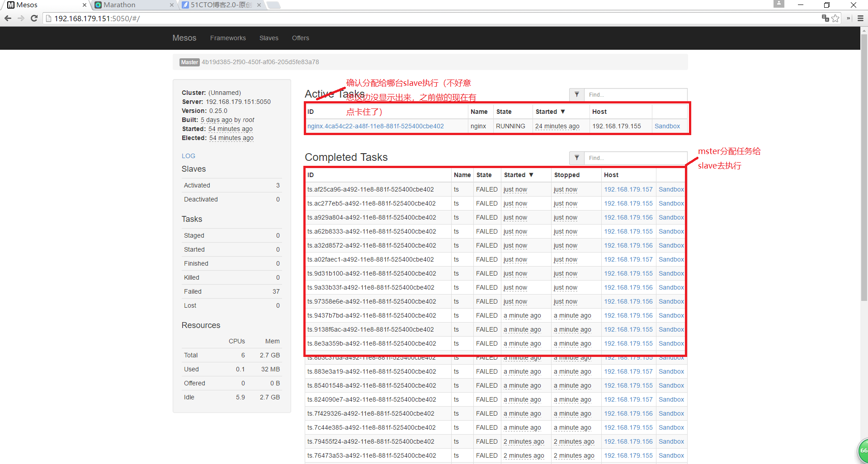Click the Active Tasks Find field
This screenshot has width=868, height=464.
click(x=636, y=94)
